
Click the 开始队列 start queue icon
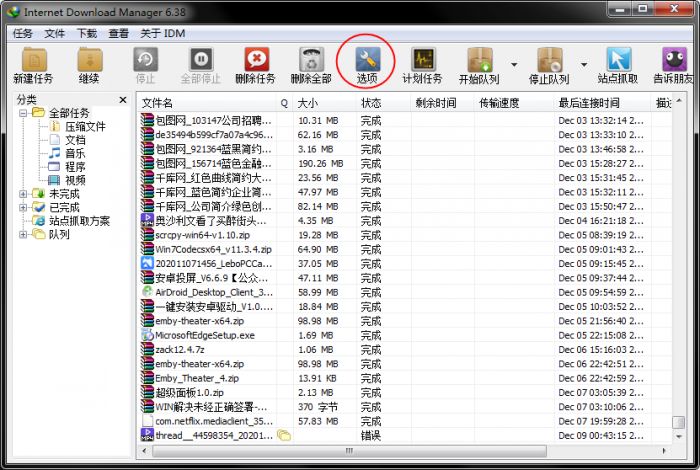[x=479, y=59]
